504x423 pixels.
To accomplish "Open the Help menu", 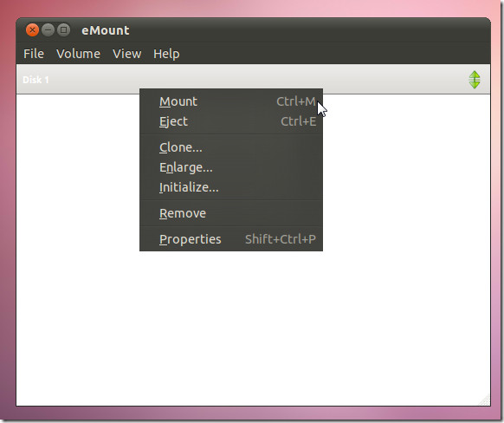I will [166, 54].
